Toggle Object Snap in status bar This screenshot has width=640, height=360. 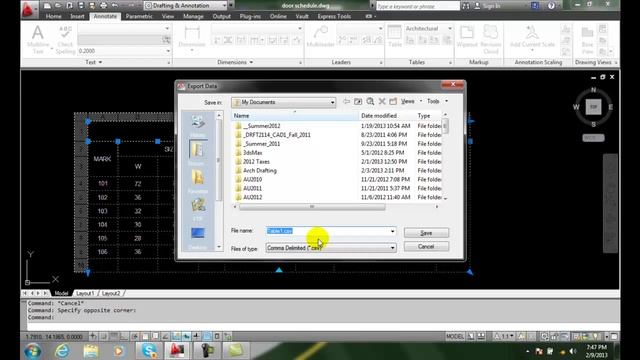click(x=145, y=336)
